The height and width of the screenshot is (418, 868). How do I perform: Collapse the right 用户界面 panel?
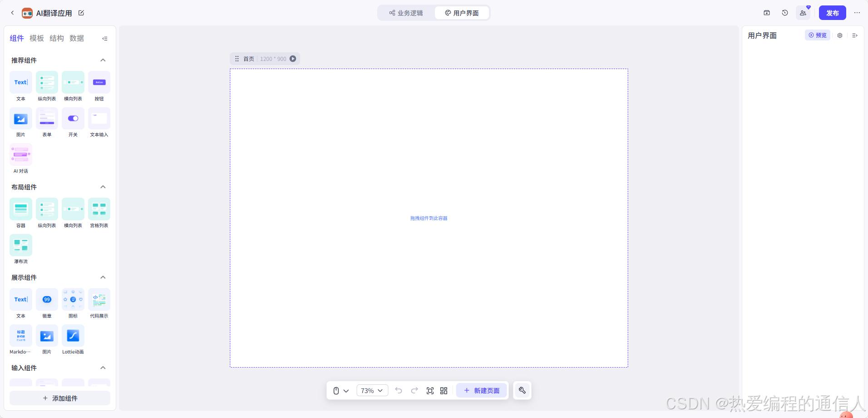click(x=855, y=35)
